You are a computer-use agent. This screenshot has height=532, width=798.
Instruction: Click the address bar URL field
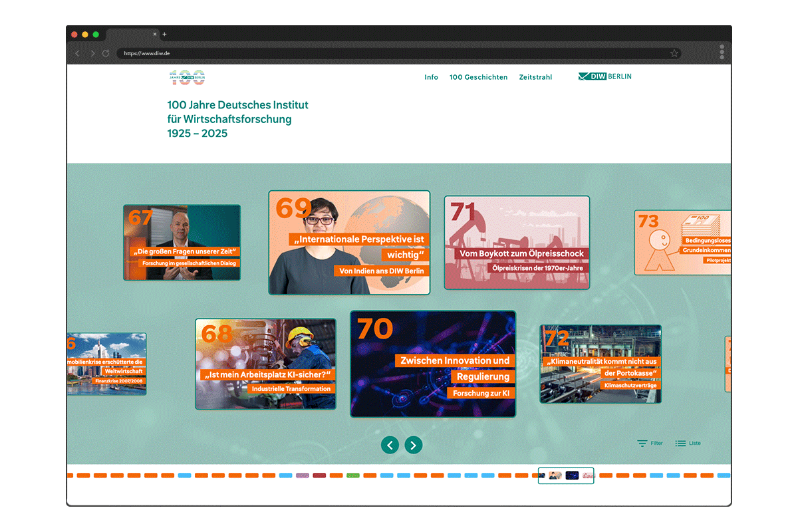tap(392, 53)
